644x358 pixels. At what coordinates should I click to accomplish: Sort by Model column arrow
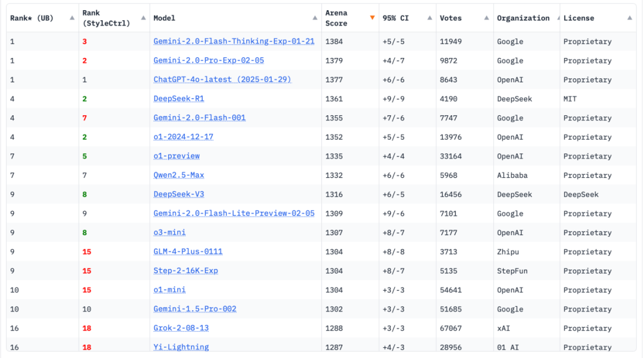coord(315,18)
